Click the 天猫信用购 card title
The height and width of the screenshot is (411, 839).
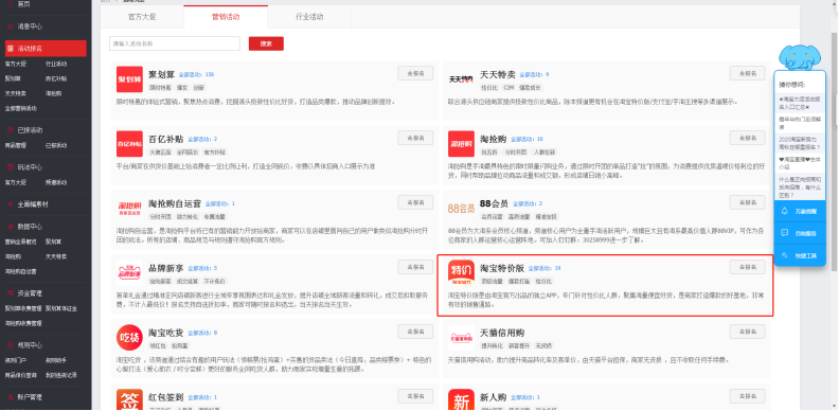point(501,333)
